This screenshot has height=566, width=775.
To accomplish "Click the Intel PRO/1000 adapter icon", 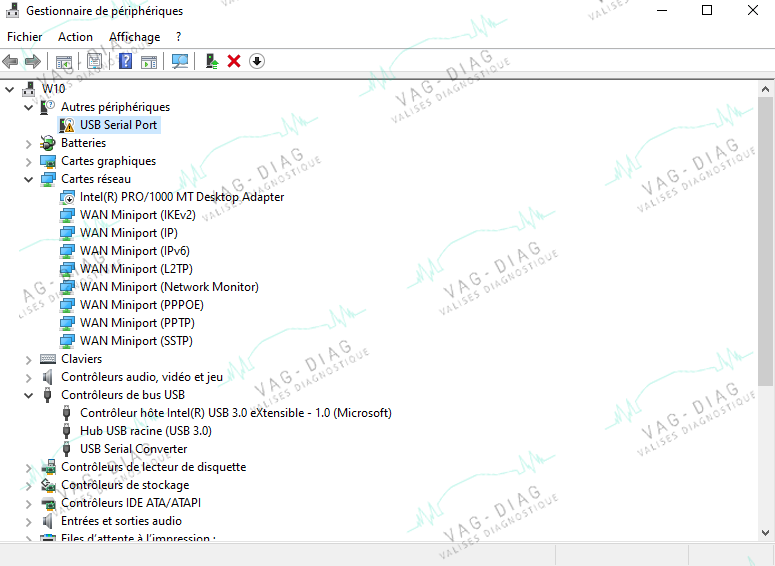I will click(67, 197).
